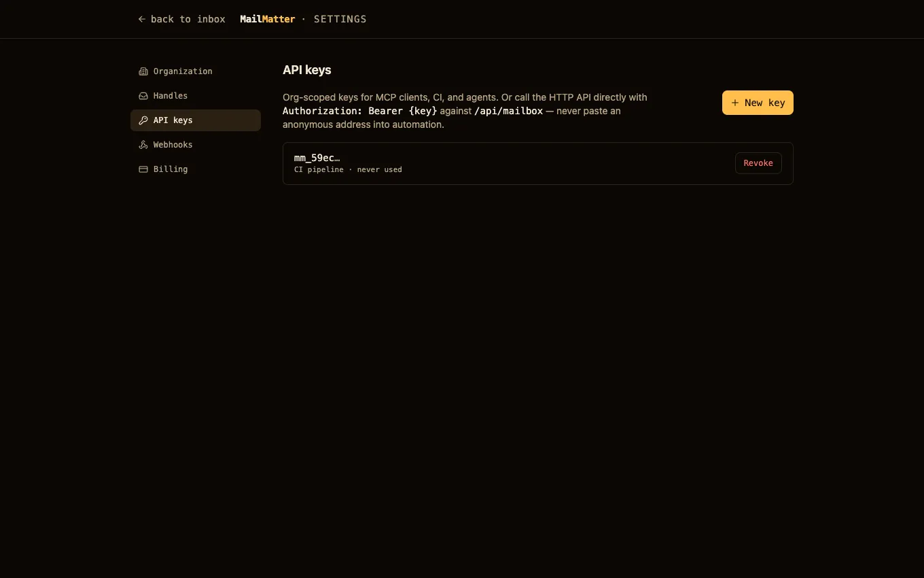
Task: Click the mm_59ec… key name
Action: pyautogui.click(x=317, y=158)
